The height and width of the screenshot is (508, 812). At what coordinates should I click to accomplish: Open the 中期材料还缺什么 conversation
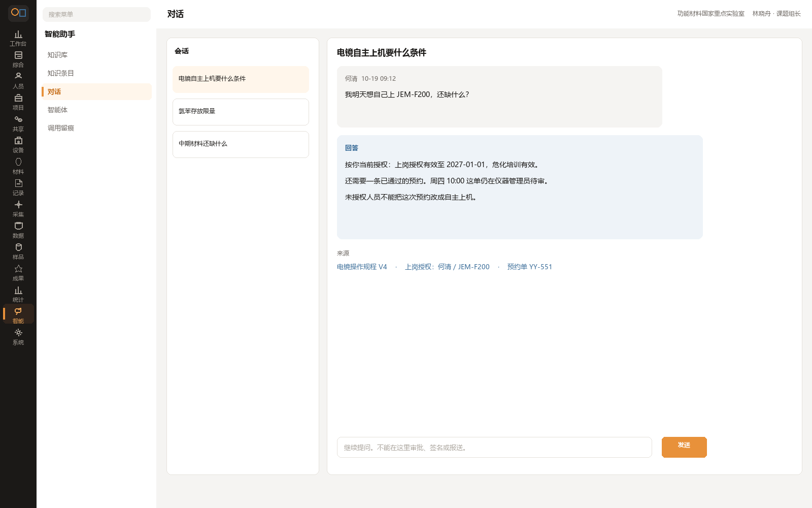coord(241,144)
